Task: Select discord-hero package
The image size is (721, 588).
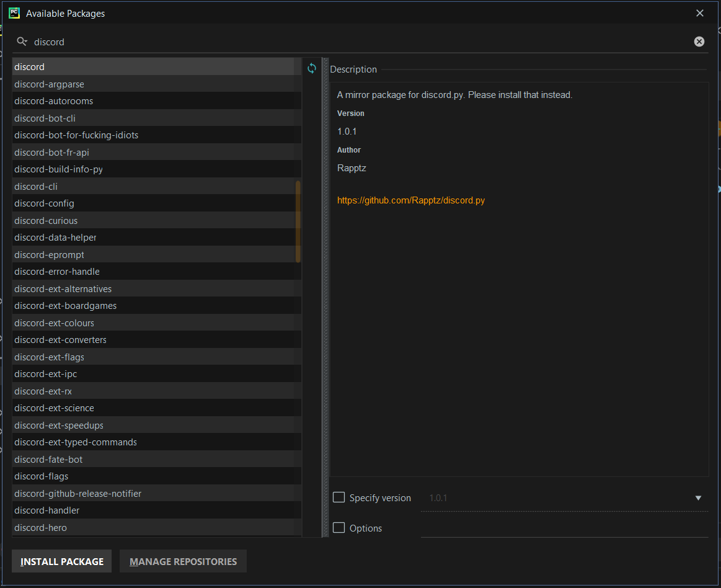Action: 156,528
